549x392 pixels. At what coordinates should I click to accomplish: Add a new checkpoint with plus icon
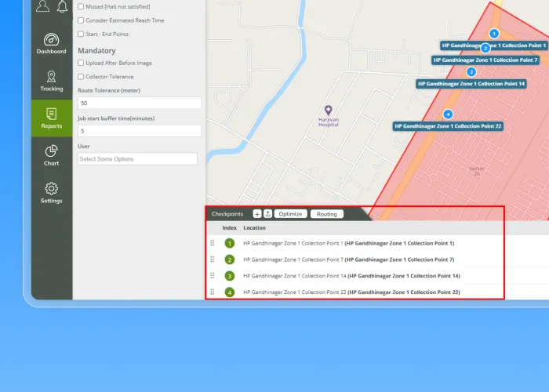pos(257,214)
